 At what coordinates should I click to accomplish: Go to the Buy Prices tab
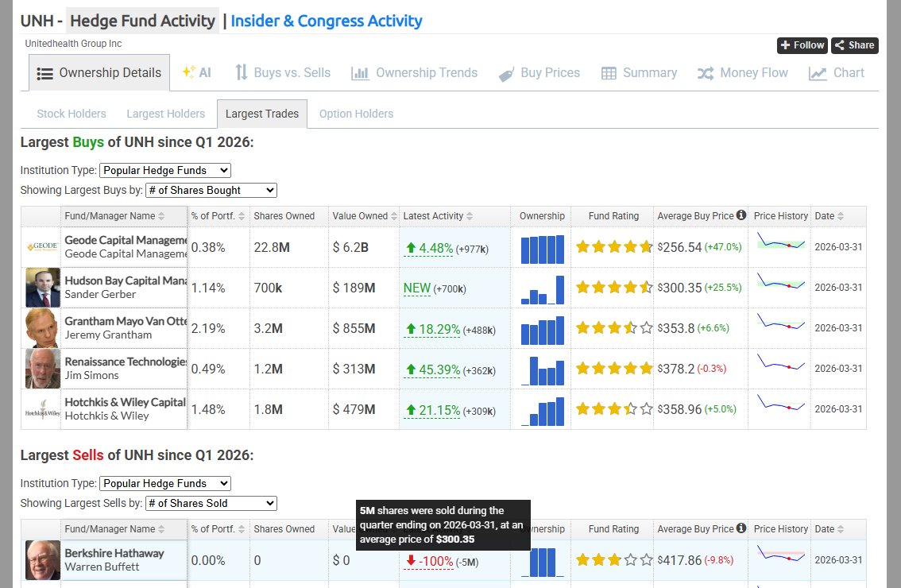point(539,73)
